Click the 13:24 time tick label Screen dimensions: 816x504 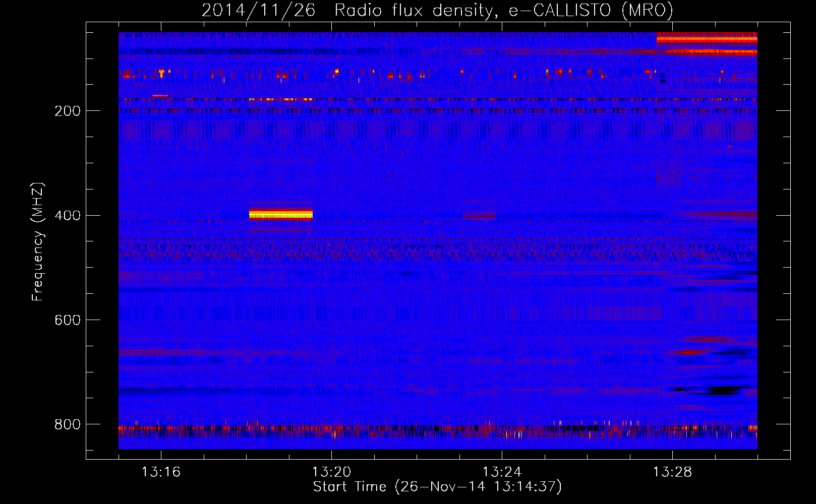[x=502, y=472]
